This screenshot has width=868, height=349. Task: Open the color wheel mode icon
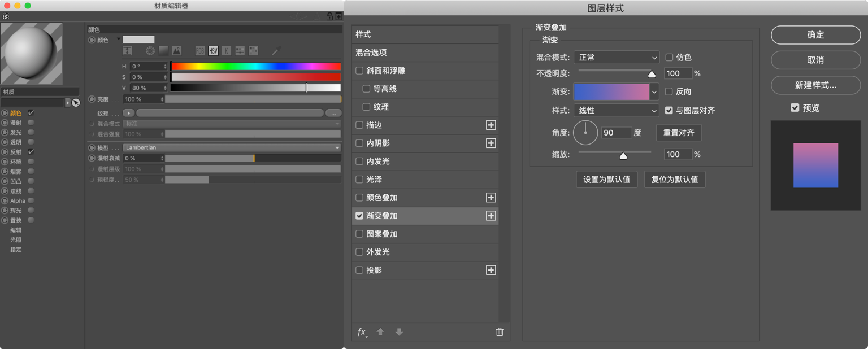click(x=150, y=51)
